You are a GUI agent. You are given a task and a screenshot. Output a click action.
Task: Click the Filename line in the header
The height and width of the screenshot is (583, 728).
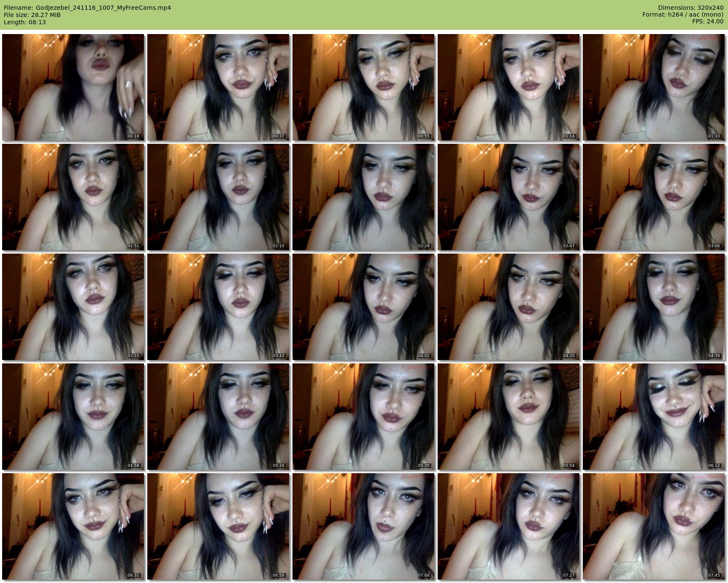point(87,8)
